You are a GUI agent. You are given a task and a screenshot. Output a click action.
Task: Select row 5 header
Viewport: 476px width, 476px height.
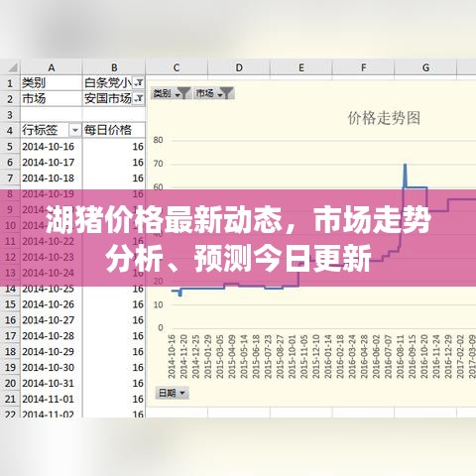pyautogui.click(x=10, y=147)
